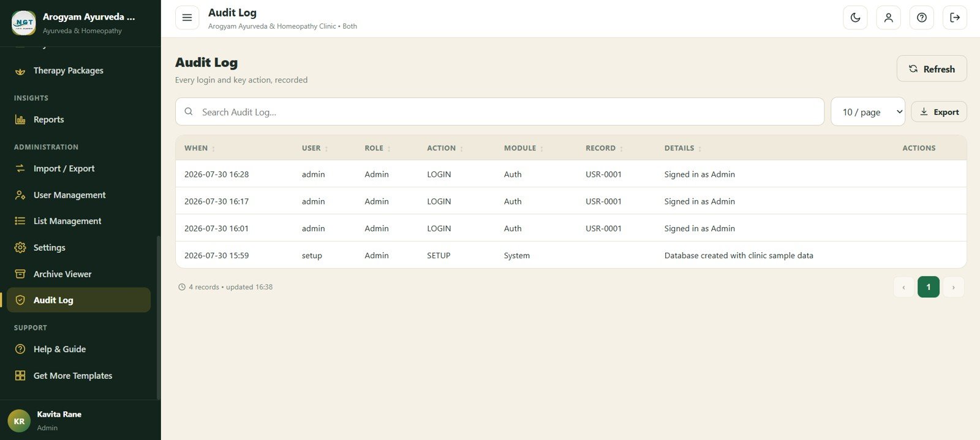Viewport: 980px width, 440px height.
Task: Click the Kavita Rane user name
Action: pyautogui.click(x=59, y=414)
